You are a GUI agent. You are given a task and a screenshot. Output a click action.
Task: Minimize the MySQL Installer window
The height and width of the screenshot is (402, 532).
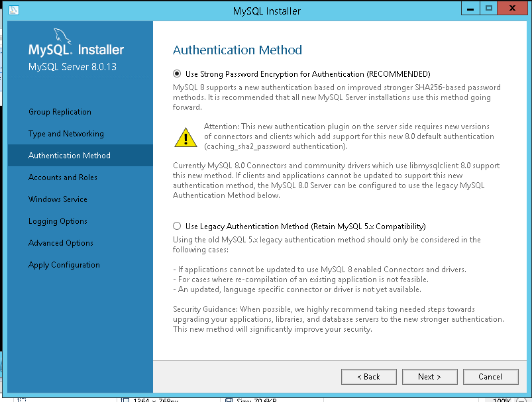470,9
